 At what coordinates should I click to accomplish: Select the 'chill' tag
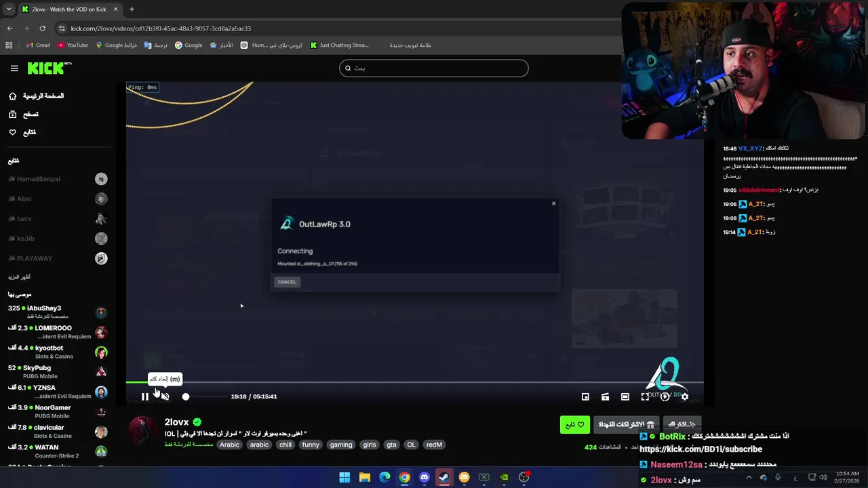(285, 445)
